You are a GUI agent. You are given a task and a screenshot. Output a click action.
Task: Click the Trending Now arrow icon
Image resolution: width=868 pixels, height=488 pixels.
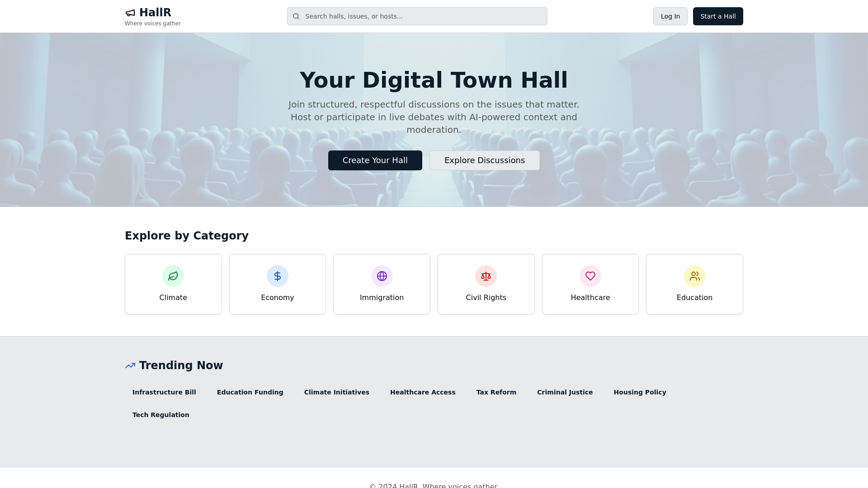pyautogui.click(x=130, y=366)
